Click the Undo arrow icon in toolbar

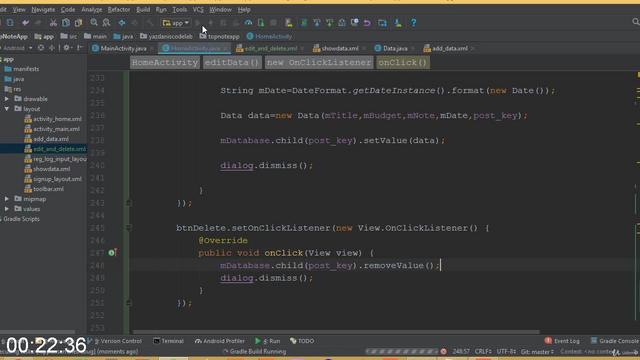point(25,23)
